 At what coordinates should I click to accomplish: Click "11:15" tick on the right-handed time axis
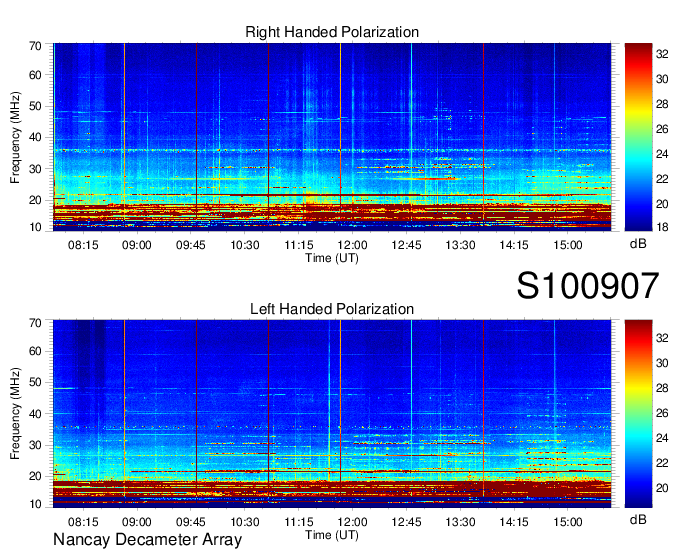pos(299,245)
